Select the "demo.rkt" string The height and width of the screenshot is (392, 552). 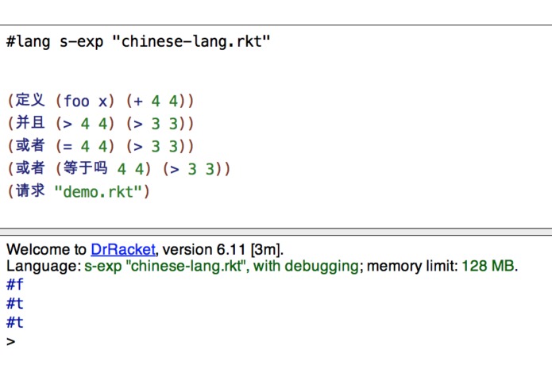pyautogui.click(x=98, y=192)
